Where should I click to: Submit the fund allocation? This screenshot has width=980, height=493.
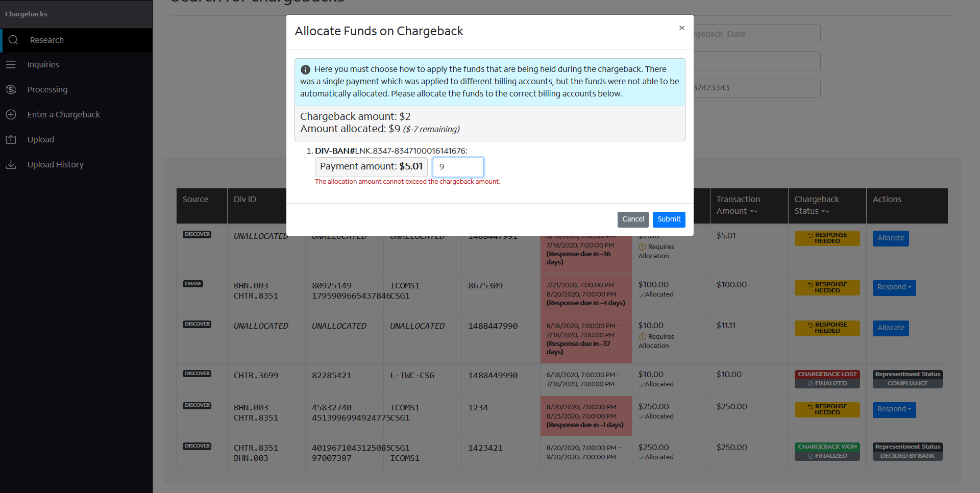[669, 219]
